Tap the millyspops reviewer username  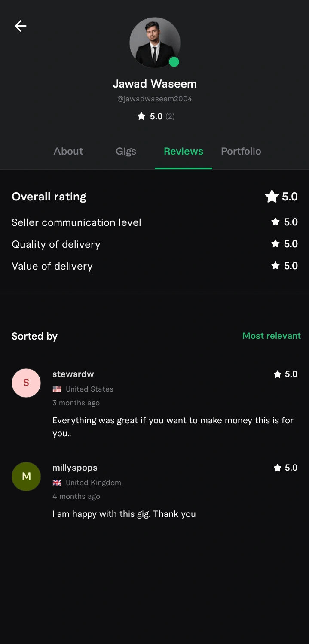(75, 468)
